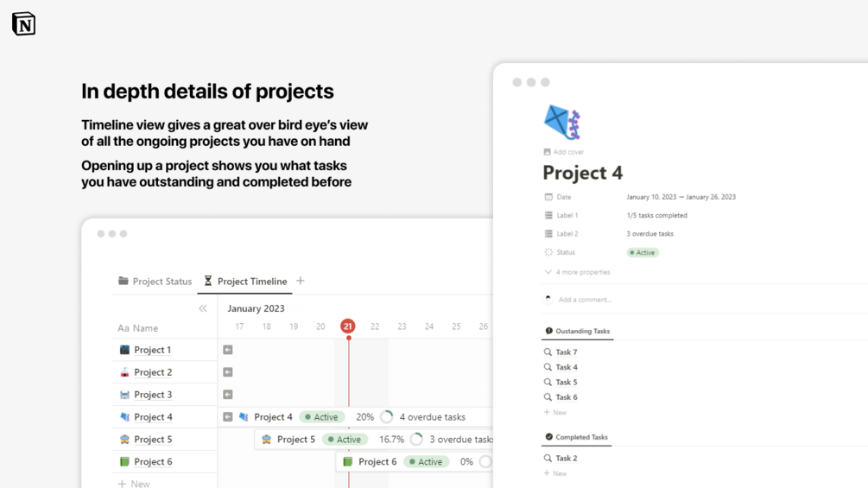Open Task 2 page icon
The height and width of the screenshot is (488, 868).
[548, 458]
